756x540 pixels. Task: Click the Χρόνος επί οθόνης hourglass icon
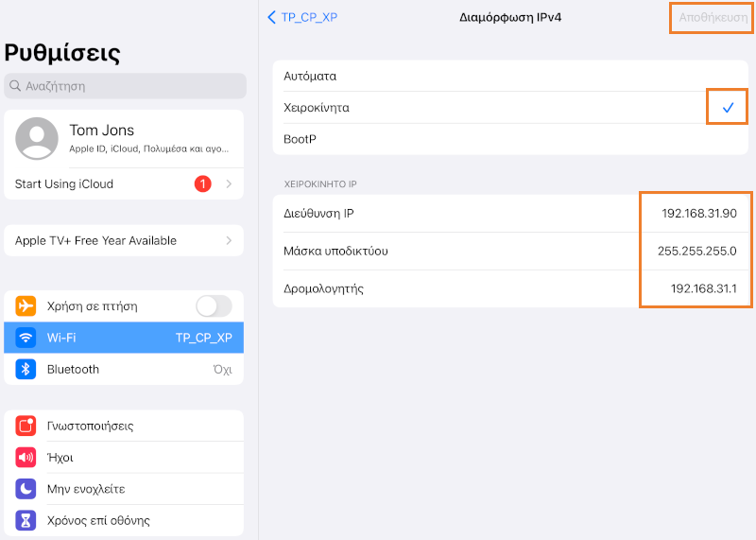(26, 520)
